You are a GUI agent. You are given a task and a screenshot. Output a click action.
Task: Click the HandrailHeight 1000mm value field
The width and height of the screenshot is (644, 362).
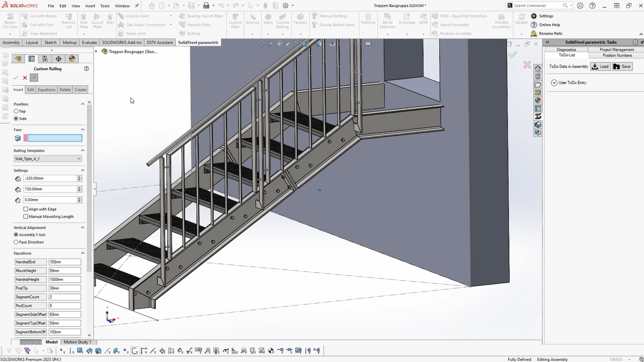coord(64,279)
